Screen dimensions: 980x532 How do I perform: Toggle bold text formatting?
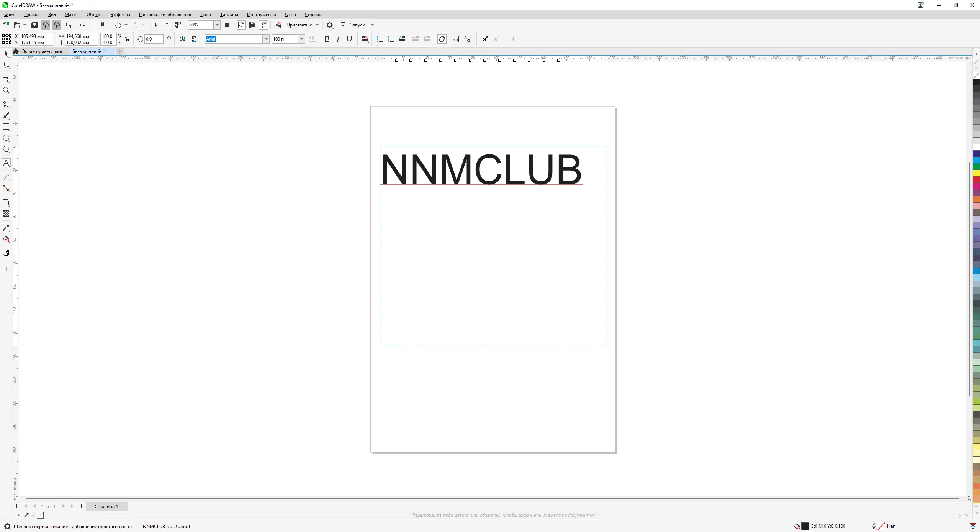327,39
